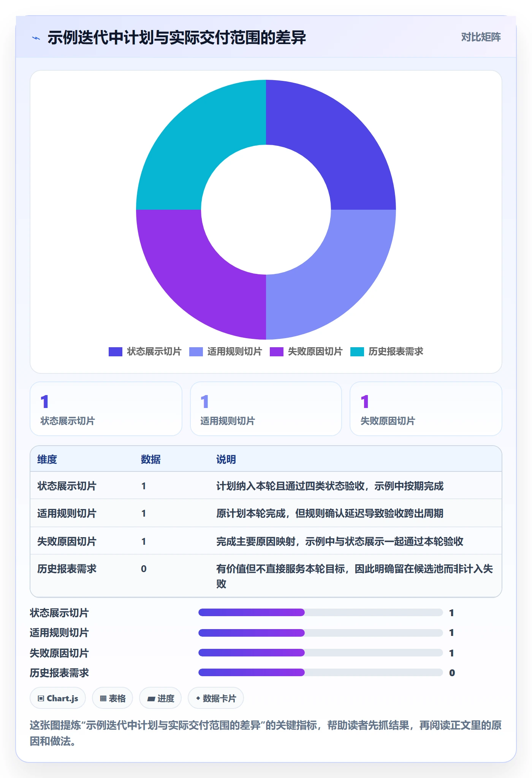This screenshot has height=778, width=532.
Task: Click description starting 原计划本轮完成
Action: coord(330,513)
